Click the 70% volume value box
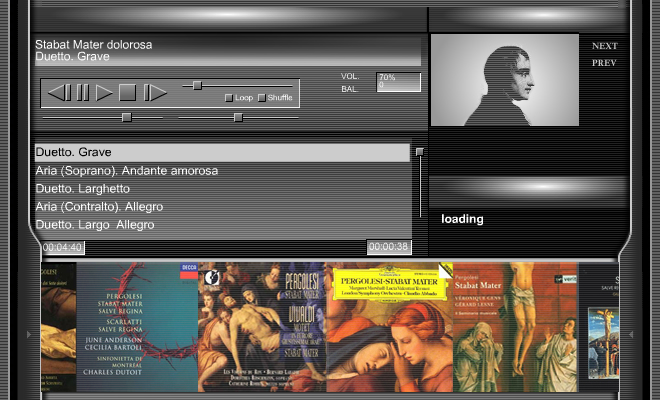Viewport: 660px width, 400px height. coord(398,82)
